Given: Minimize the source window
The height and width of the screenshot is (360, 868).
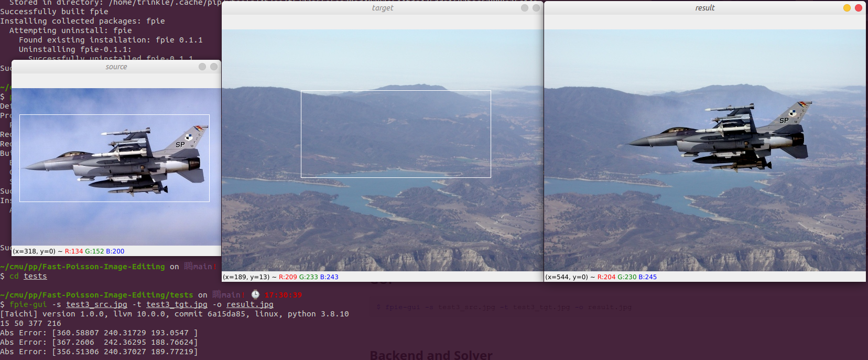Looking at the screenshot, I should pyautogui.click(x=202, y=67).
